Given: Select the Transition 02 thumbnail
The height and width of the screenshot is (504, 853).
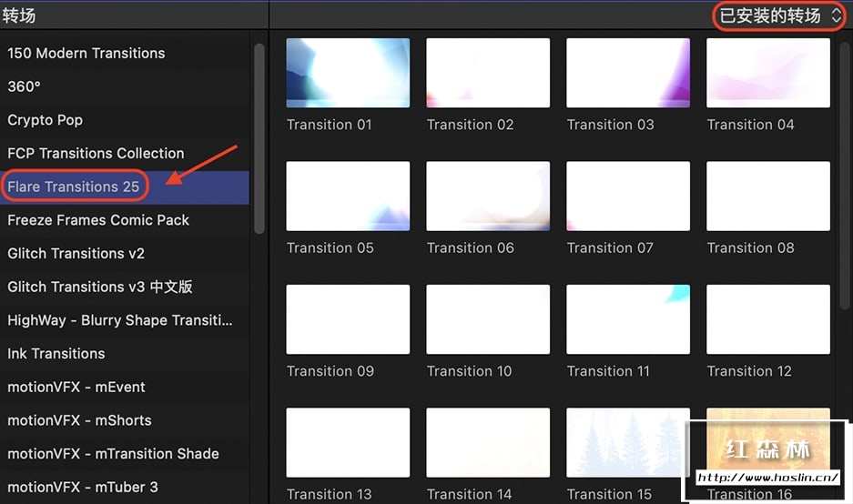Looking at the screenshot, I should tap(488, 73).
